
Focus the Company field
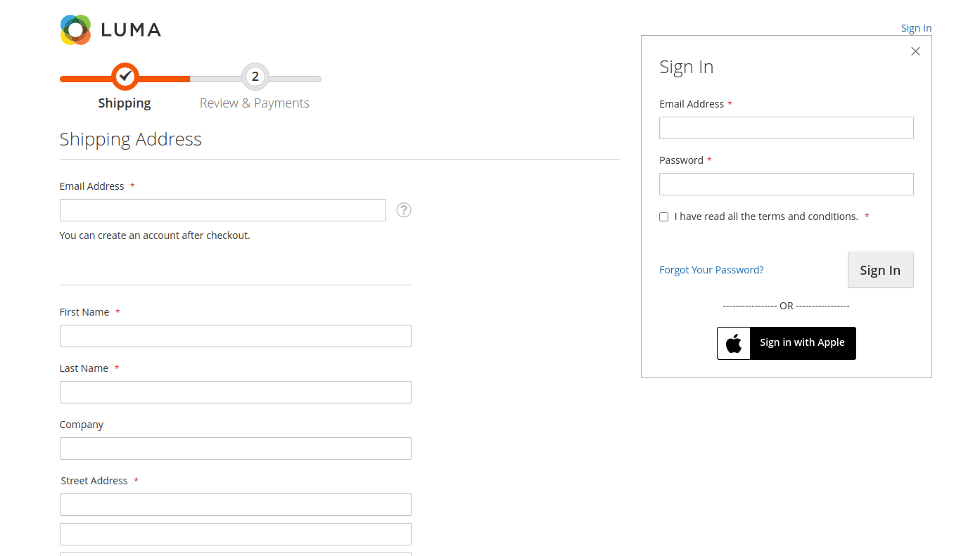coord(235,448)
